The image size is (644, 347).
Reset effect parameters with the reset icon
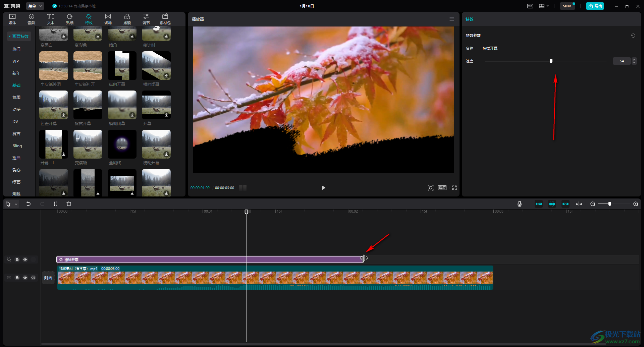click(633, 36)
